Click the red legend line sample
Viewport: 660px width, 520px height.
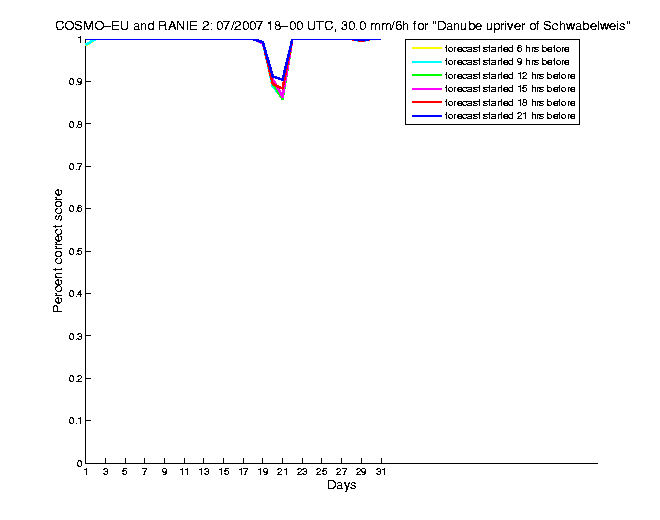coord(427,102)
